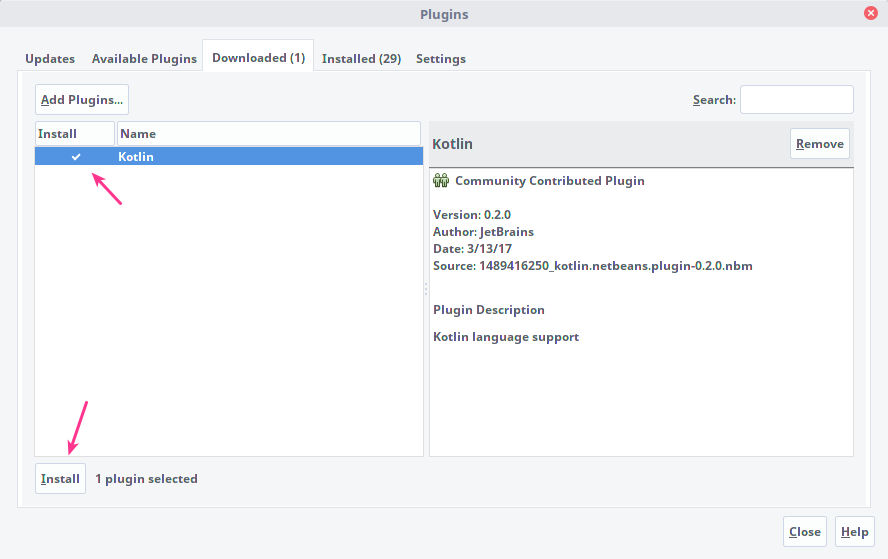Open Help for the Plugins dialog
Screen dimensions: 888x559
[855, 532]
